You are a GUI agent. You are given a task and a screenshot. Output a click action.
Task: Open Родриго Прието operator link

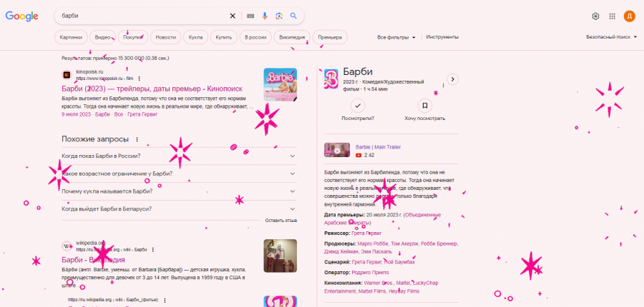370,273
